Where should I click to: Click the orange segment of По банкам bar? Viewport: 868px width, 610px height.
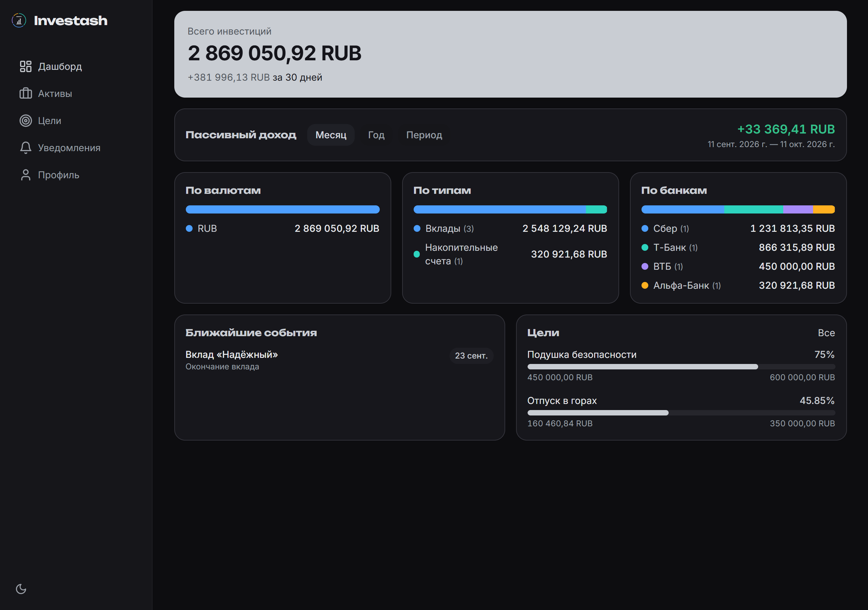pos(824,209)
